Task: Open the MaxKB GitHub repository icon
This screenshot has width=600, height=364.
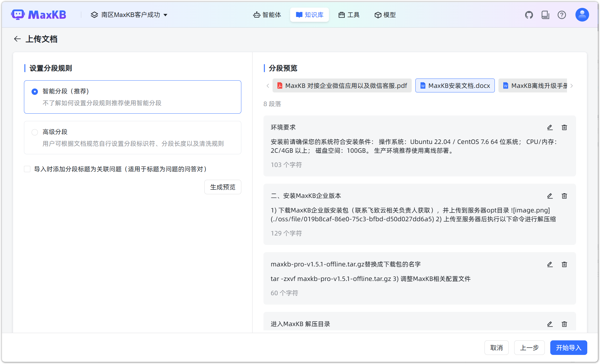Action: tap(529, 15)
